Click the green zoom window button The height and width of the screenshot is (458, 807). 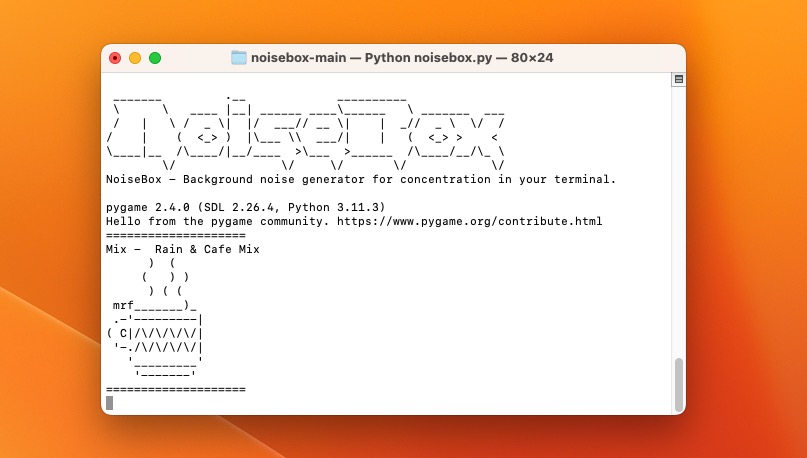point(155,58)
